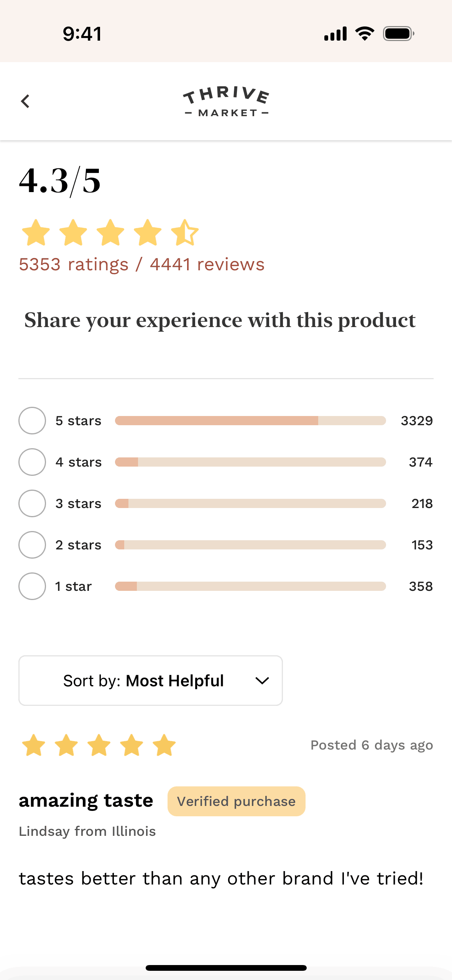This screenshot has width=452, height=980.
Task: Tap the Thrive Market logo
Action: click(226, 101)
